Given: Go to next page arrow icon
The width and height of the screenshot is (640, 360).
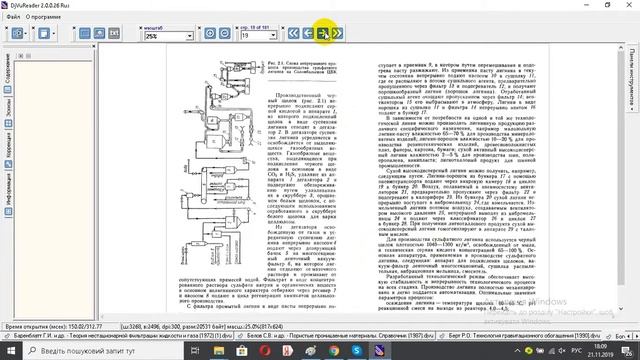Looking at the screenshot, I should (323, 33).
